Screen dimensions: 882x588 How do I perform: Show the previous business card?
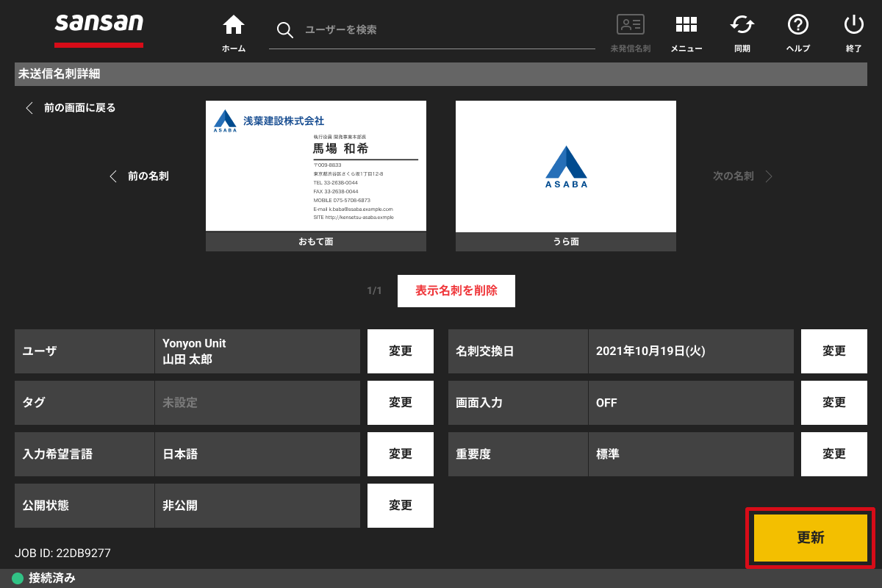click(139, 176)
